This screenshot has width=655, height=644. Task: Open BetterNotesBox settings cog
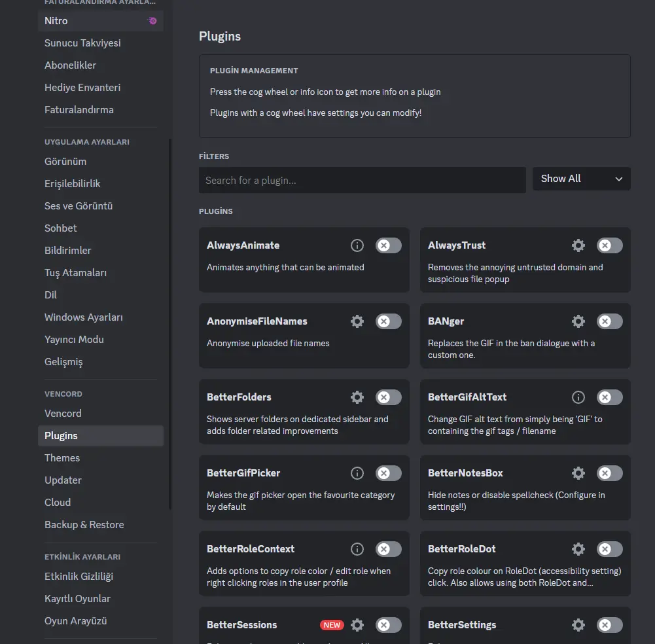click(578, 473)
